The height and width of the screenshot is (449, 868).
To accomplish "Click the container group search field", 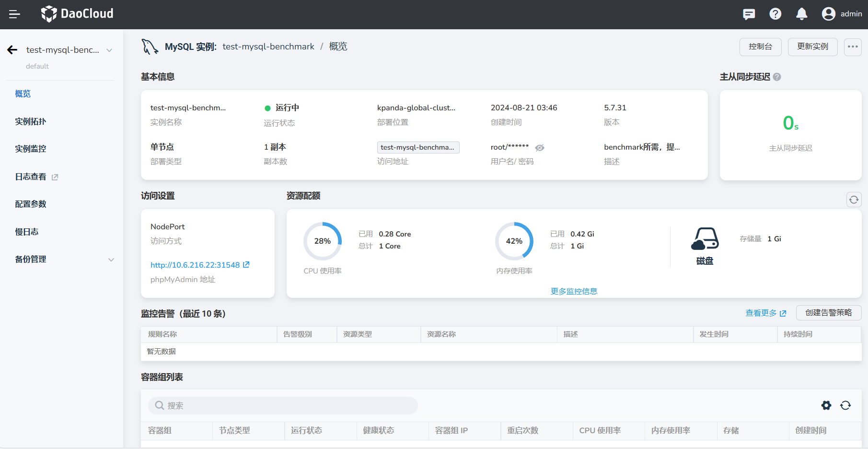I will point(283,405).
